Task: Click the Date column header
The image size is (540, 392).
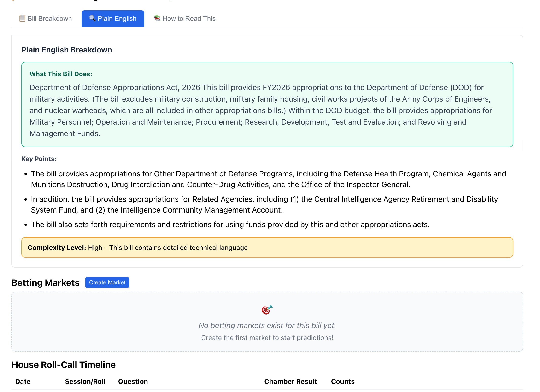Action: [x=23, y=381]
